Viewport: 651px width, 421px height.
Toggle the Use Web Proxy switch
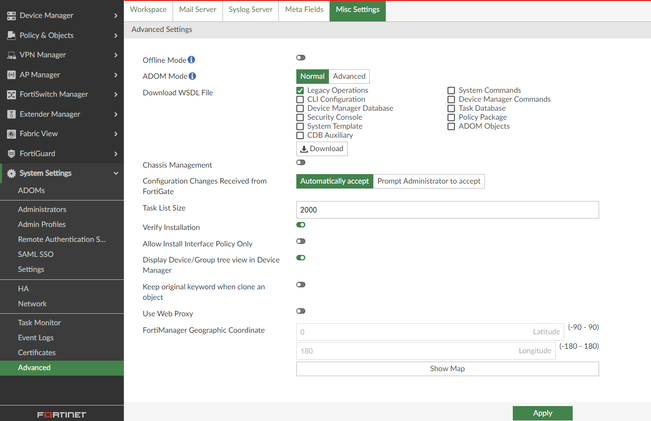[301, 311]
